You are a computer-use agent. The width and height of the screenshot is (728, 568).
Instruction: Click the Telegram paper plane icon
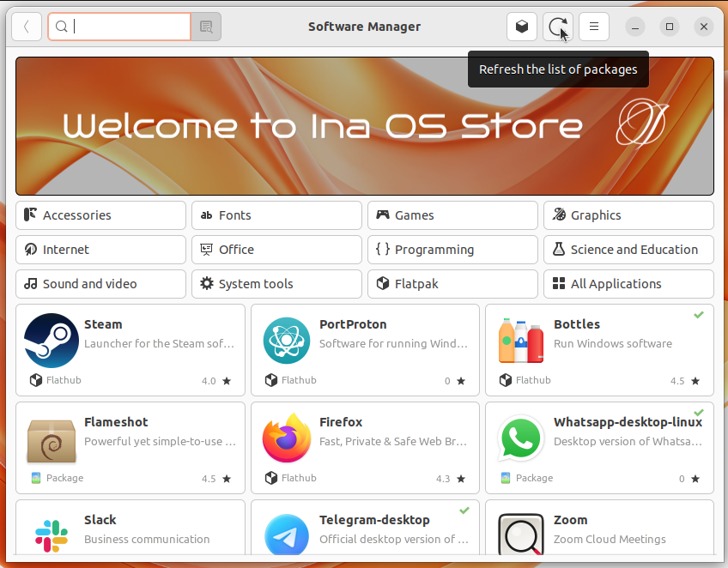click(x=287, y=535)
